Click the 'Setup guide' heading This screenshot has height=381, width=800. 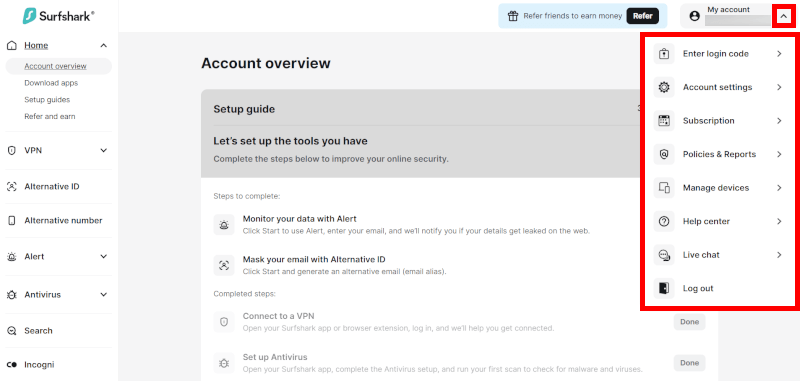point(244,109)
